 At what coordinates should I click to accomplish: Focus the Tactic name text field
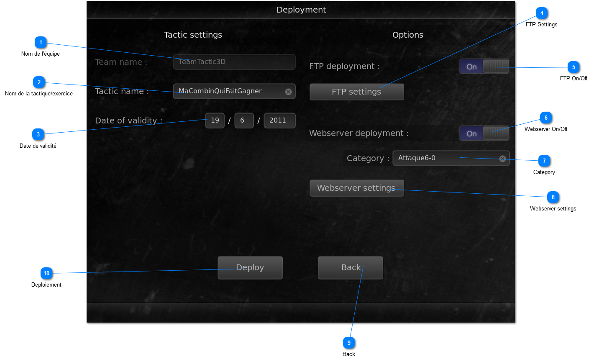tap(228, 91)
